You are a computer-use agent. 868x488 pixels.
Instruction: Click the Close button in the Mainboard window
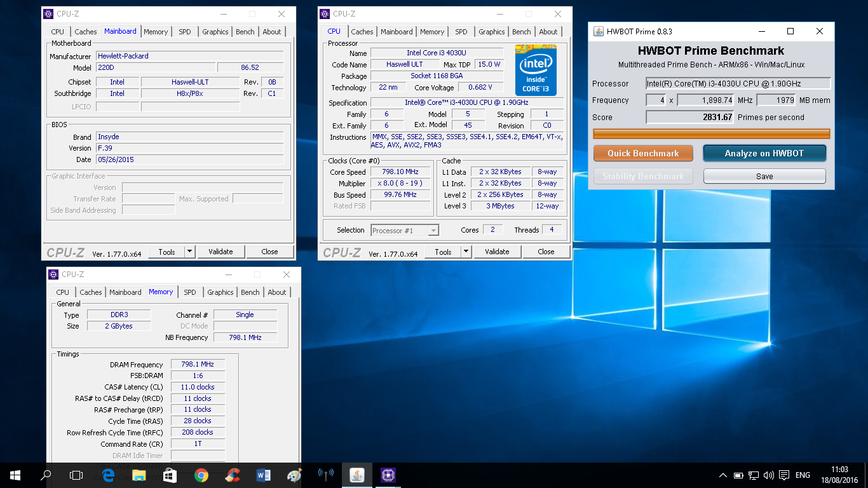click(x=269, y=252)
